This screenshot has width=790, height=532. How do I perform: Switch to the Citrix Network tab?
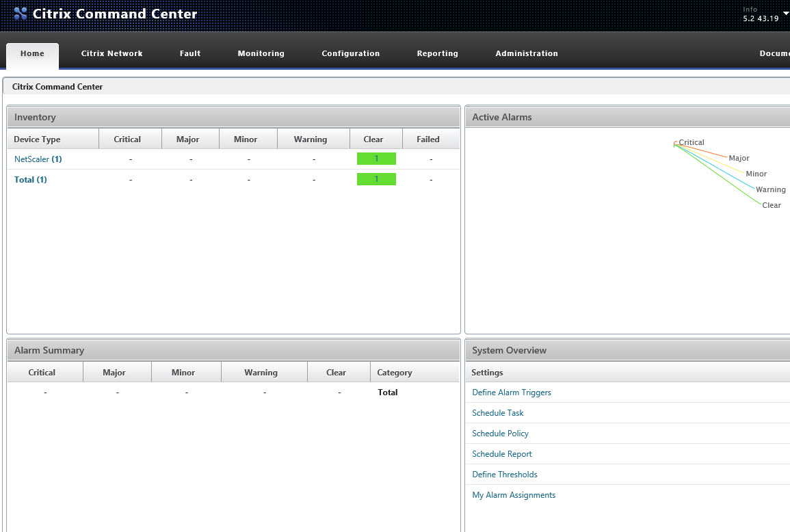pyautogui.click(x=111, y=53)
